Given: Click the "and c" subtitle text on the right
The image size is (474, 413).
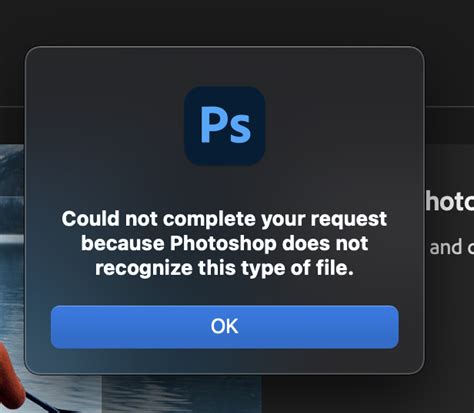Looking at the screenshot, I should (x=452, y=247).
